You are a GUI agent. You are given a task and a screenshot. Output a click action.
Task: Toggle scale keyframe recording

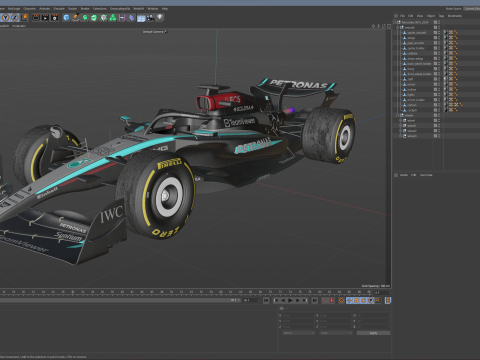(356, 300)
